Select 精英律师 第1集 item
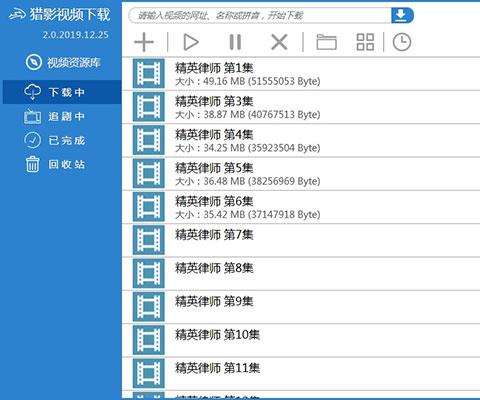The height and width of the screenshot is (400, 480). (x=301, y=74)
